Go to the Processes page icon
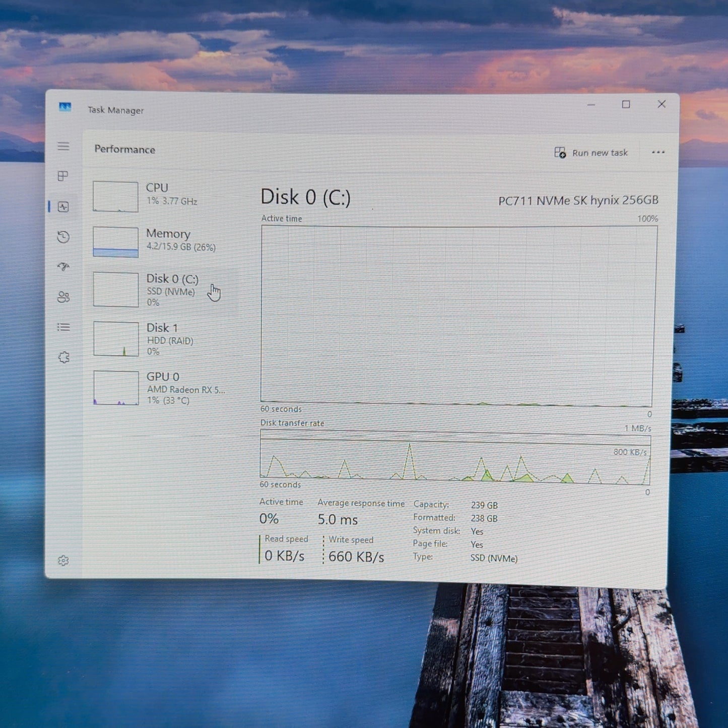The image size is (728, 728). coord(63,176)
